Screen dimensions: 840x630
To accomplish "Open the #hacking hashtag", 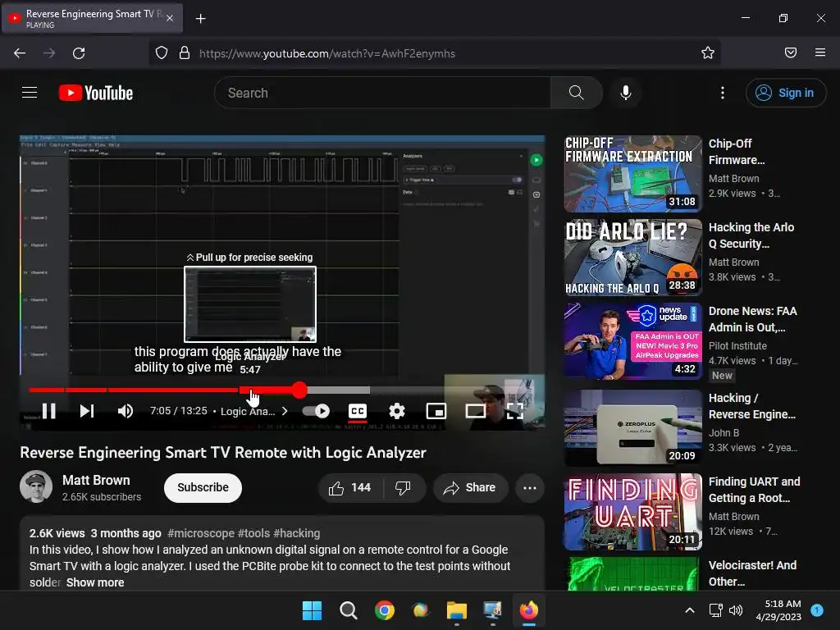I will [x=297, y=533].
